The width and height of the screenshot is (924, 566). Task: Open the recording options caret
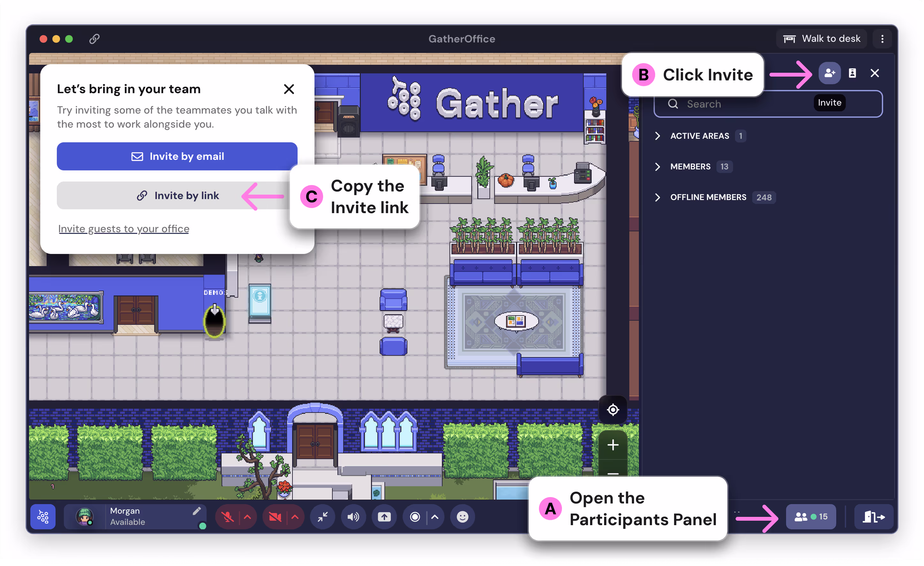435,517
